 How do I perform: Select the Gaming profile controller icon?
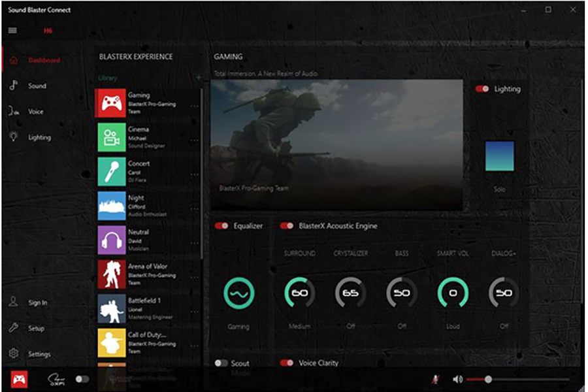(112, 104)
